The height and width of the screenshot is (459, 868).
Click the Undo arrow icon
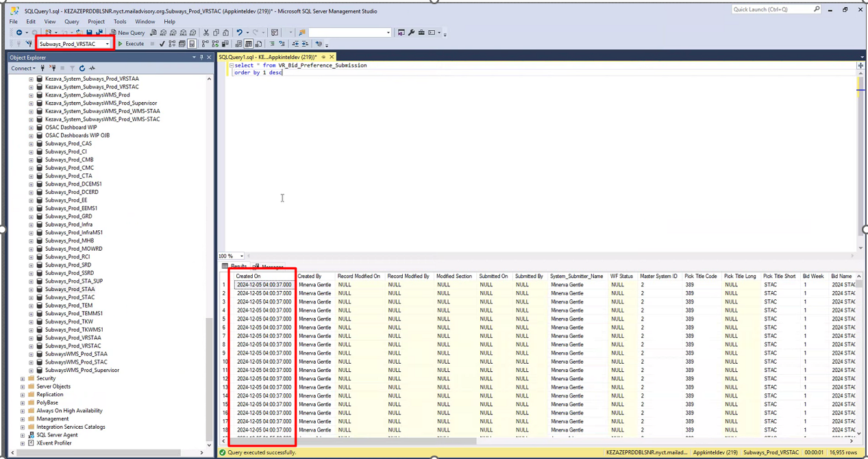(239, 32)
